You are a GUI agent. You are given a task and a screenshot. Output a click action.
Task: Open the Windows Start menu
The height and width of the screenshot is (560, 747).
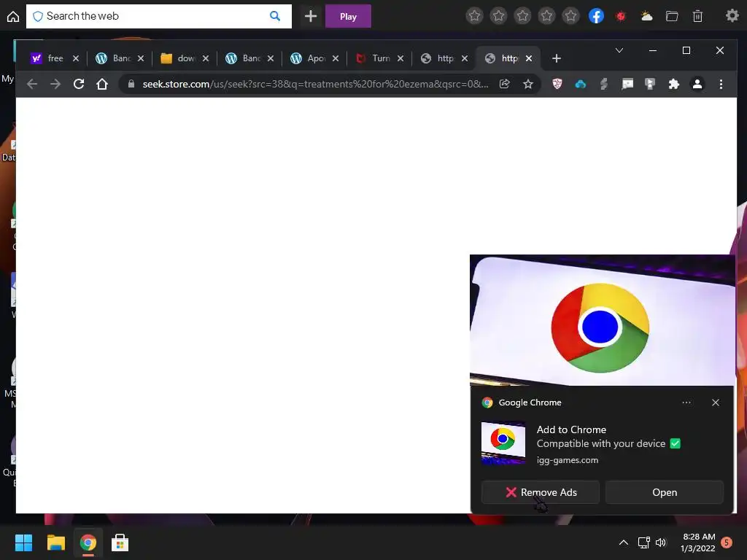pyautogui.click(x=23, y=542)
